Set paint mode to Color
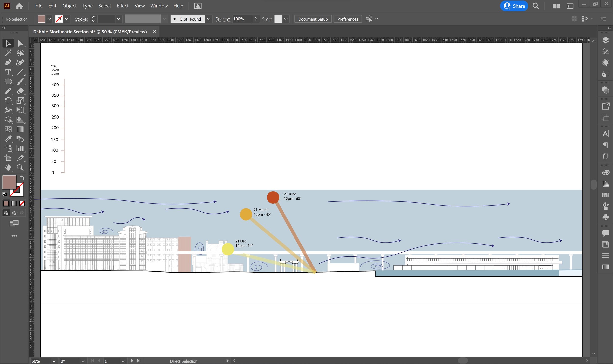 pyautogui.click(x=6, y=203)
